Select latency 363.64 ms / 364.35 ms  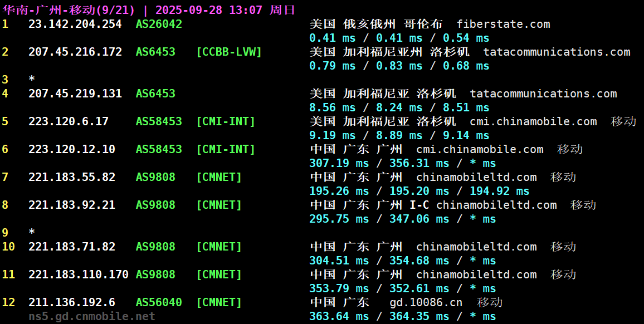[379, 316]
